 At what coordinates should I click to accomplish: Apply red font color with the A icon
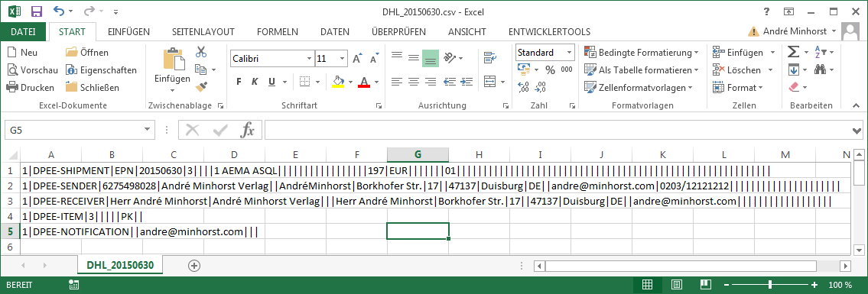point(364,82)
